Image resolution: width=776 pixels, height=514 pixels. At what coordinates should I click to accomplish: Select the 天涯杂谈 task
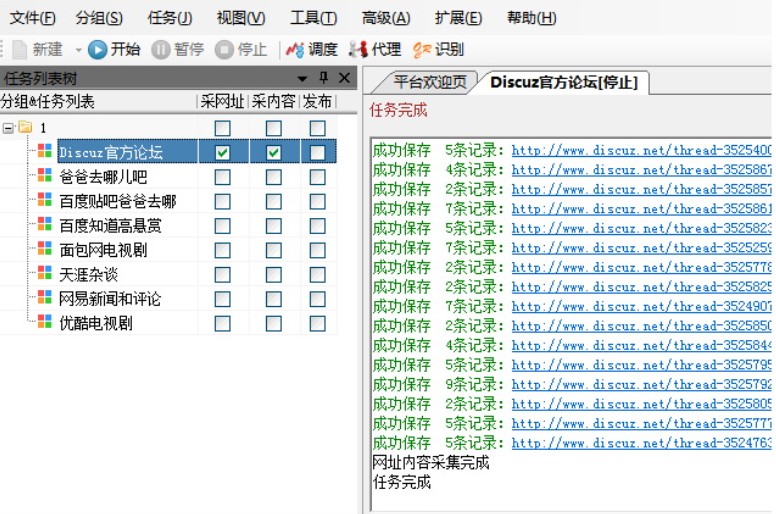[89, 275]
